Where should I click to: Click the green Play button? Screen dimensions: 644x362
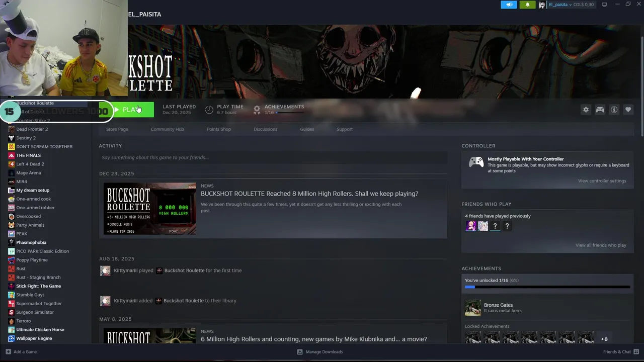tap(126, 110)
